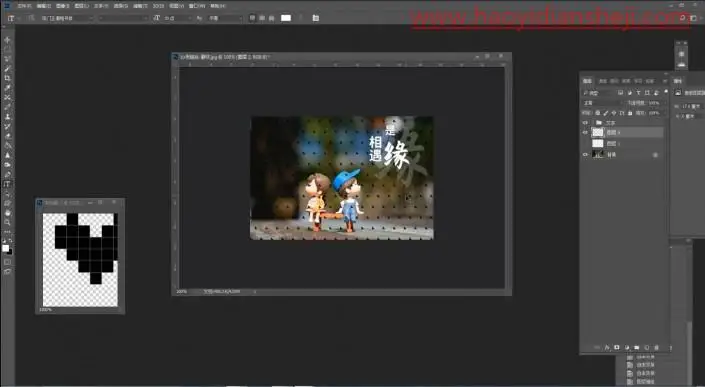The height and width of the screenshot is (387, 705).
Task: Open the 文件 File menu
Action: [24, 6]
